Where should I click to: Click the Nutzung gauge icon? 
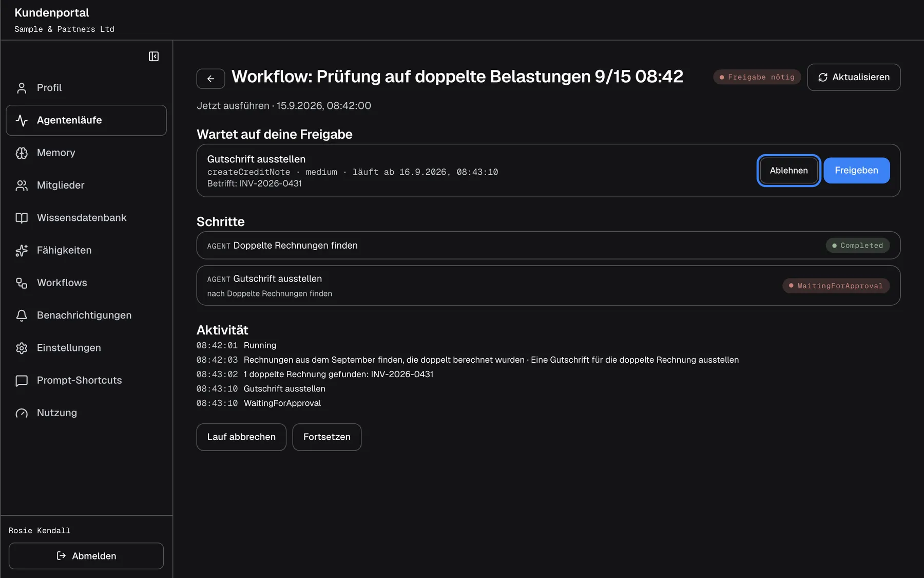point(22,413)
